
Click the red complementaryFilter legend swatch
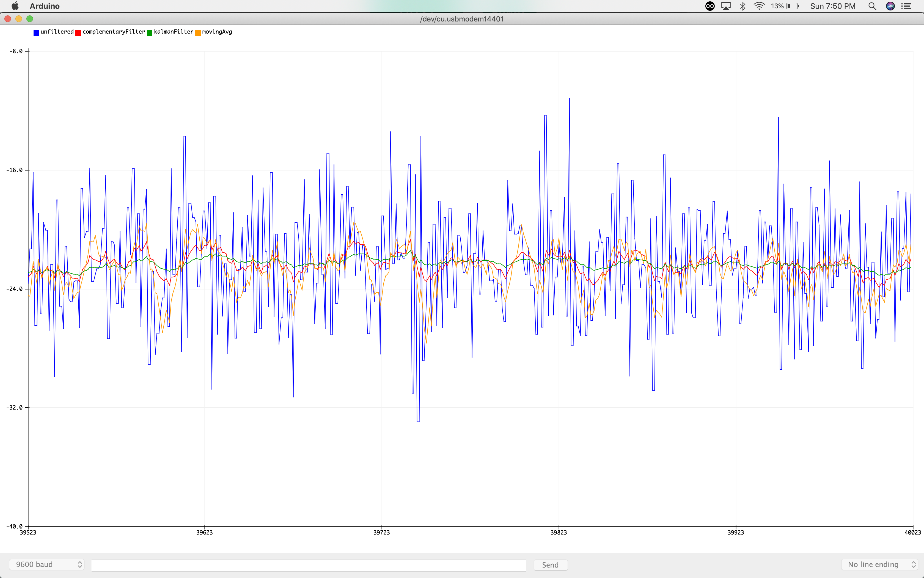78,33
